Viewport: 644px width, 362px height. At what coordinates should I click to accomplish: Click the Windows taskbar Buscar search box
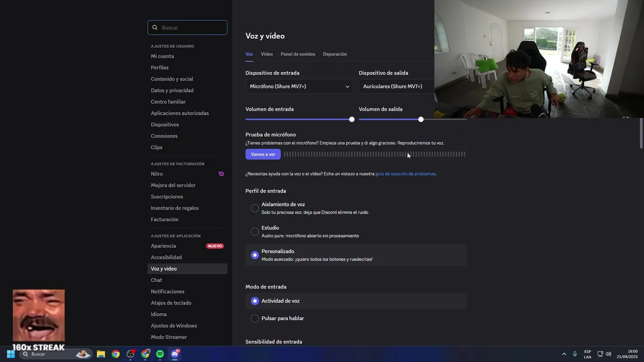point(55,354)
